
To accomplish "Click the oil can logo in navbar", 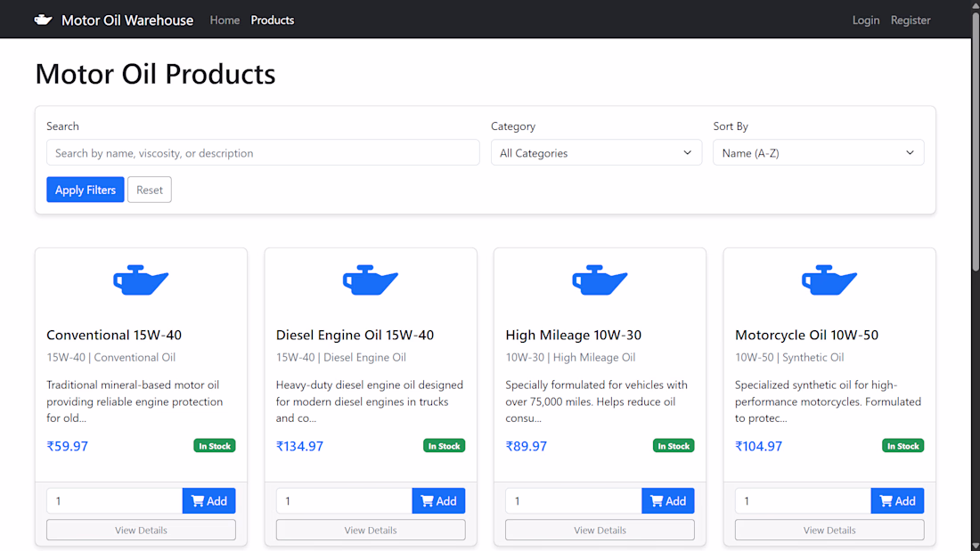I will click(43, 20).
